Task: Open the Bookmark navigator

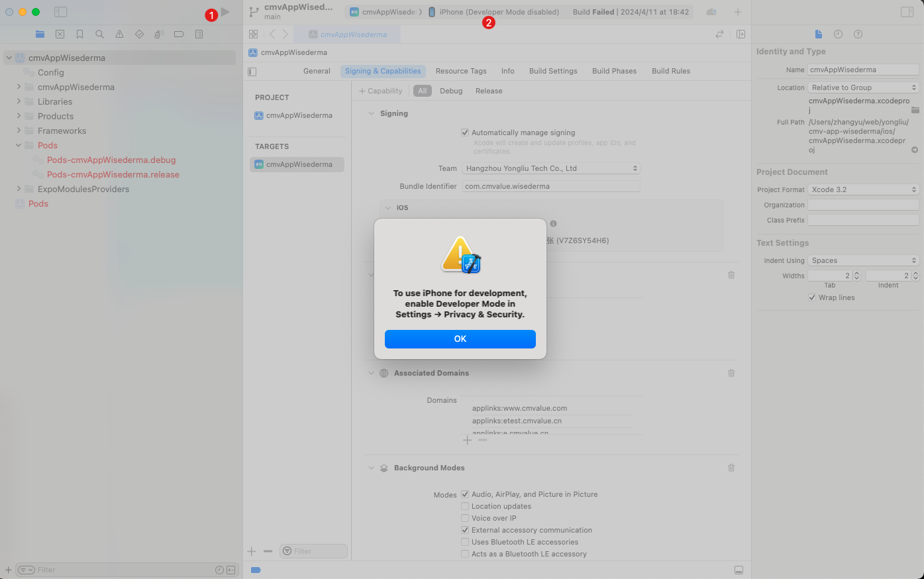Action: 79,34
